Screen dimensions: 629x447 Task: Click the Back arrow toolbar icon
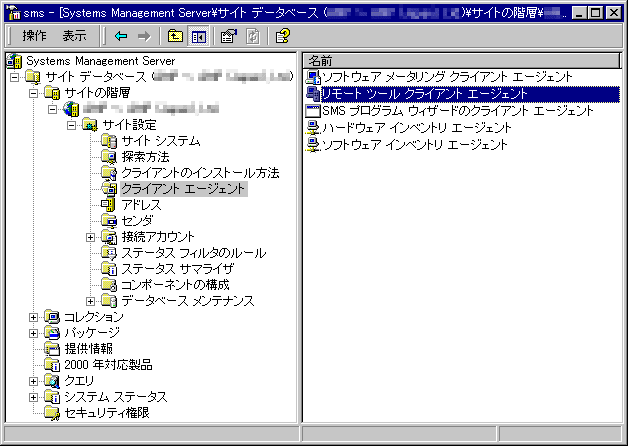point(121,37)
